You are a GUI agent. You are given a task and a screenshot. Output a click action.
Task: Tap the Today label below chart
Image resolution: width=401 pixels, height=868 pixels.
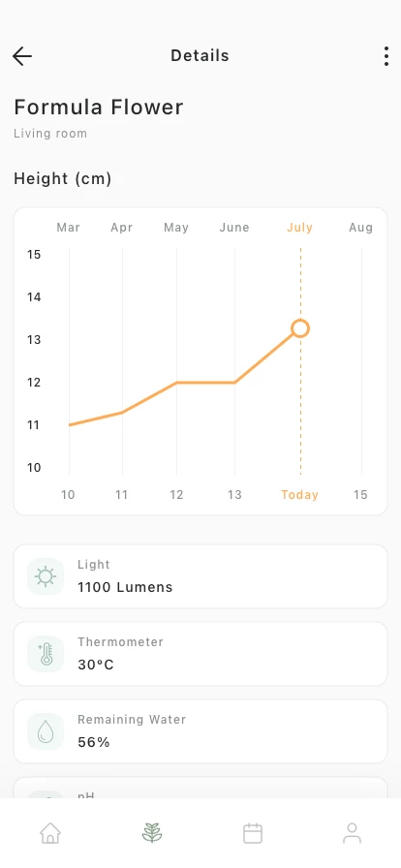point(299,495)
